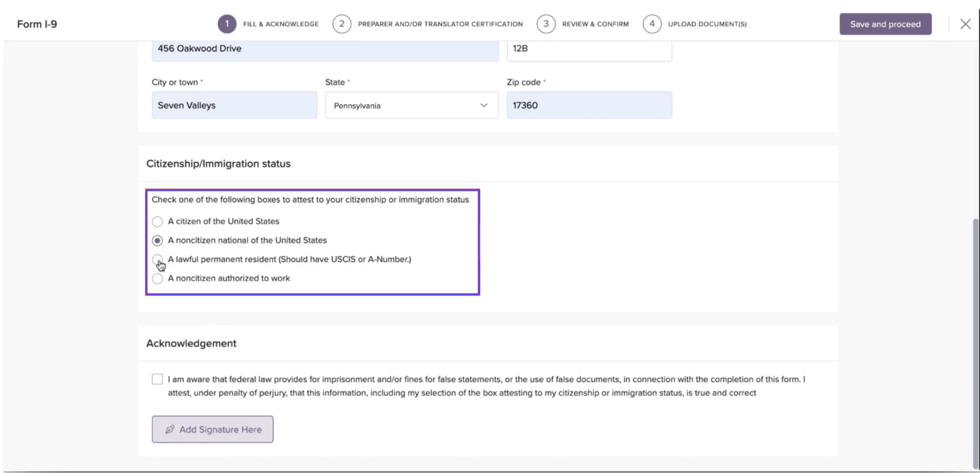Image resolution: width=980 pixels, height=473 pixels.
Task: Click step 3 circle icon
Action: pos(546,24)
